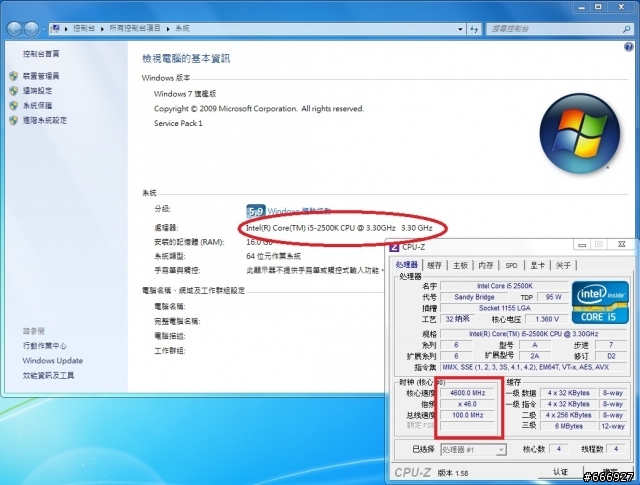
Task: Switch to the 处理器 tab in CPU-Z
Action: (407, 265)
